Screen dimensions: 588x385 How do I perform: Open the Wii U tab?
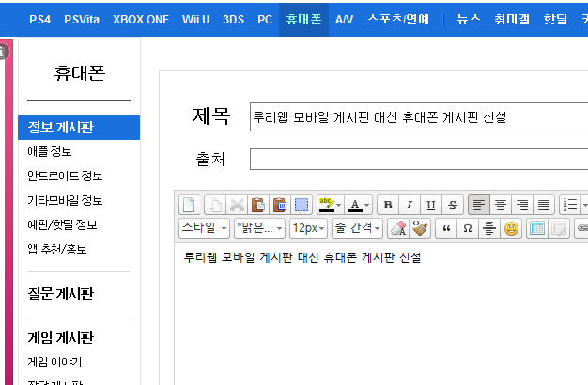tap(195, 20)
